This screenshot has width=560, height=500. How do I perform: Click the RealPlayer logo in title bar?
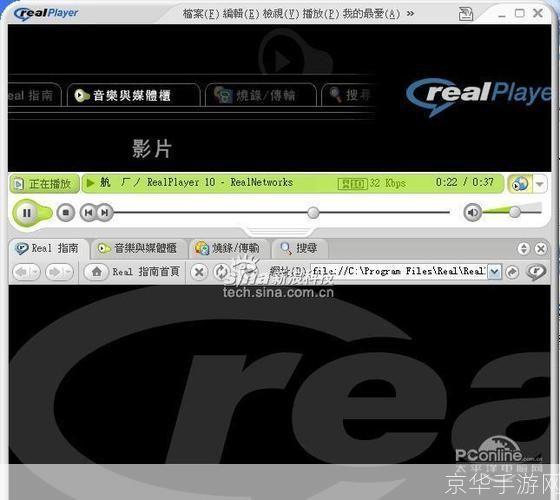point(46,14)
